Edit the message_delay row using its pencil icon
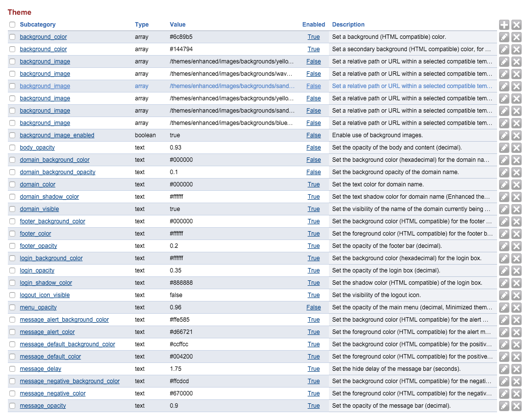The width and height of the screenshot is (532, 420). coord(504,369)
